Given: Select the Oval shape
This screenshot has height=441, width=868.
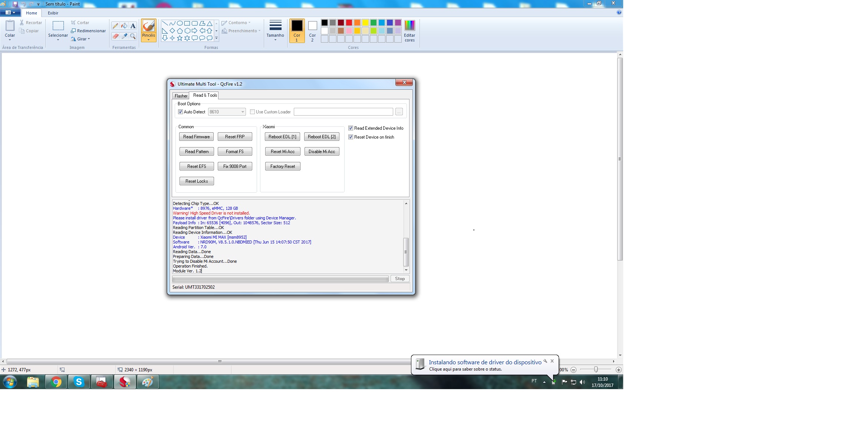Looking at the screenshot, I should coord(180,23).
